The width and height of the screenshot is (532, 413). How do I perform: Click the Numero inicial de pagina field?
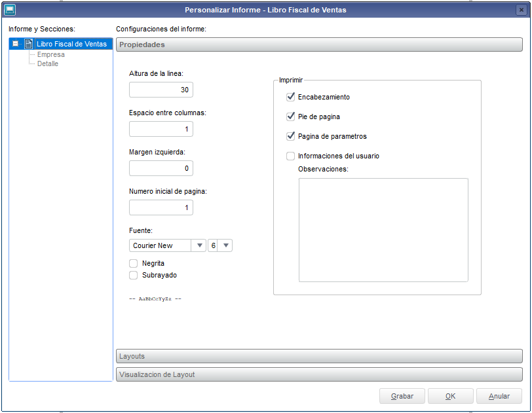(161, 208)
